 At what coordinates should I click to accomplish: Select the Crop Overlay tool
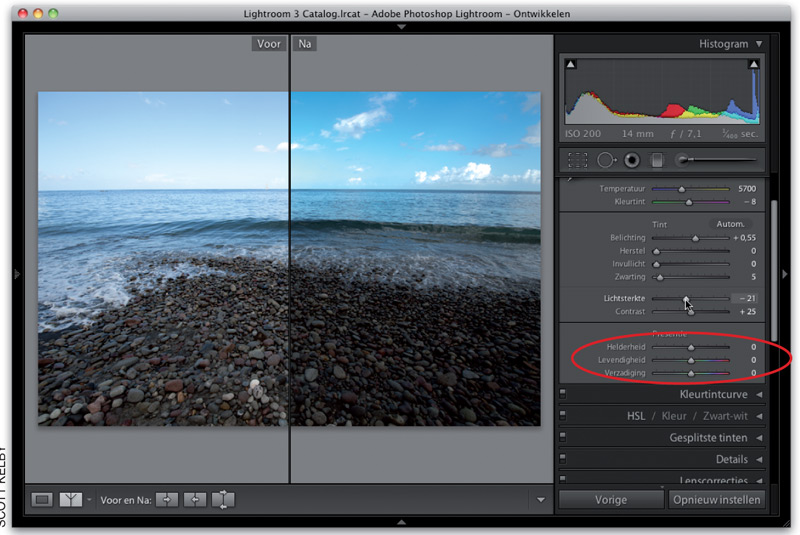click(578, 160)
